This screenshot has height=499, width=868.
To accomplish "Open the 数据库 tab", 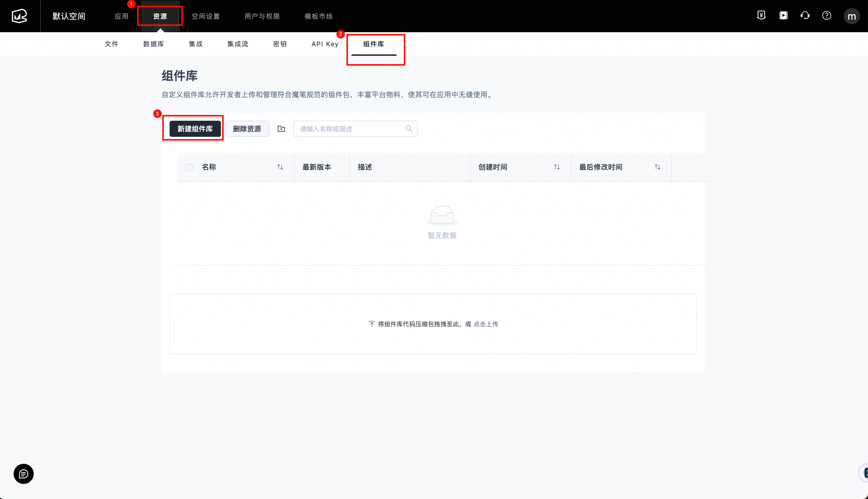I will 153,44.
